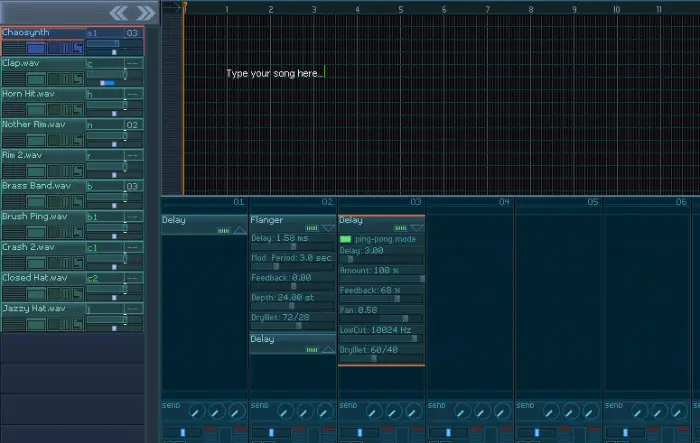Open the empty bus field of Horn Hit.wav
Image resolution: width=700 pixels, height=443 pixels.
[133, 94]
